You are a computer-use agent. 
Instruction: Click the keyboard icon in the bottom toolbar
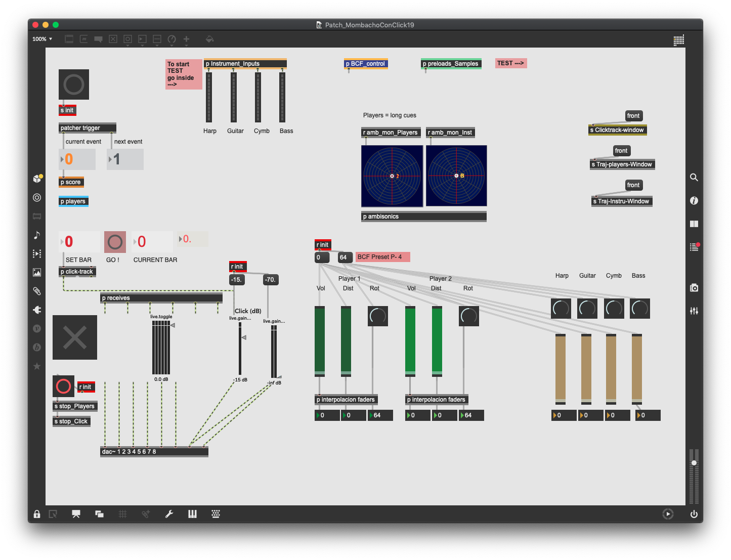pyautogui.click(x=216, y=514)
